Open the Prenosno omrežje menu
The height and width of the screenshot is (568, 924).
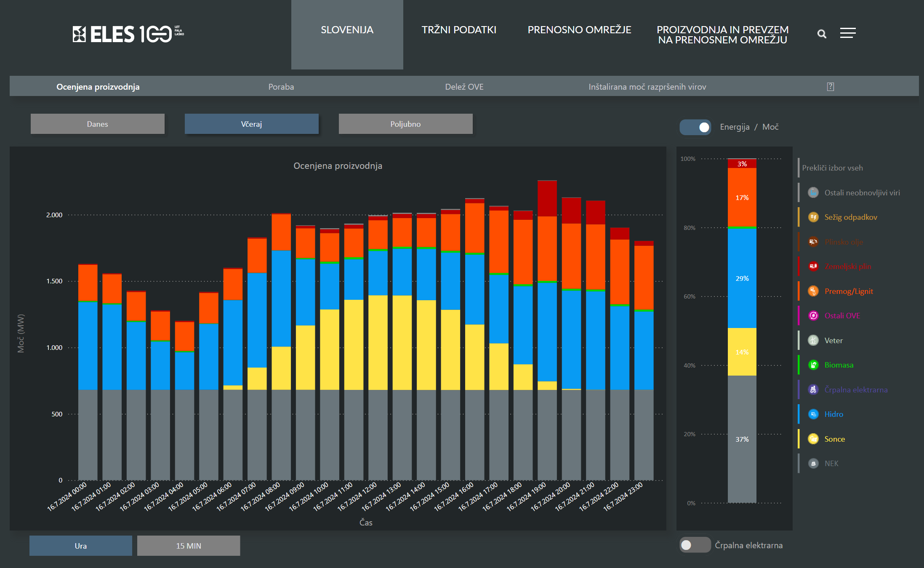(x=579, y=30)
